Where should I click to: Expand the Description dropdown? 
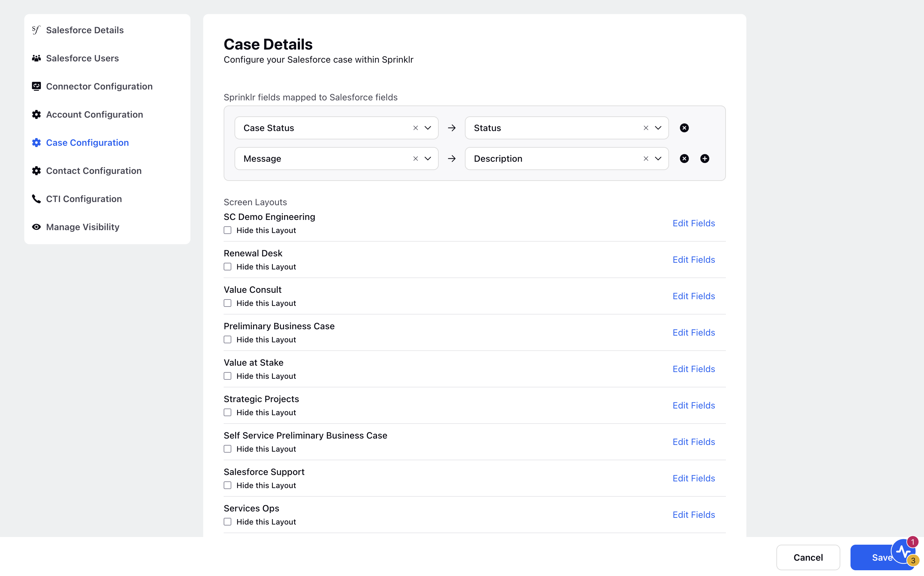click(x=658, y=159)
